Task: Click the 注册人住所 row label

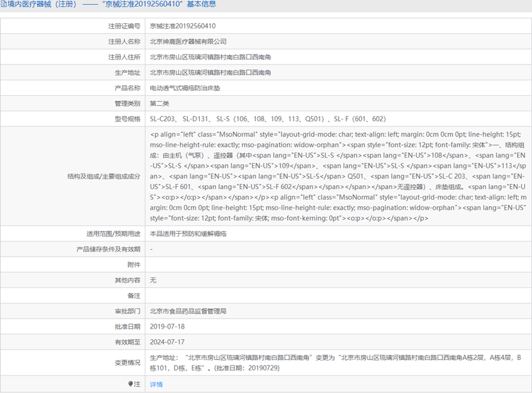Action: (x=124, y=57)
